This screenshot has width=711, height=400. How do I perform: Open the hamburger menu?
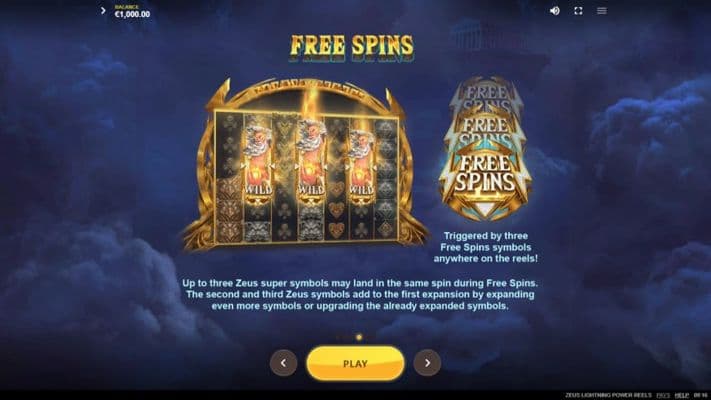pos(602,10)
